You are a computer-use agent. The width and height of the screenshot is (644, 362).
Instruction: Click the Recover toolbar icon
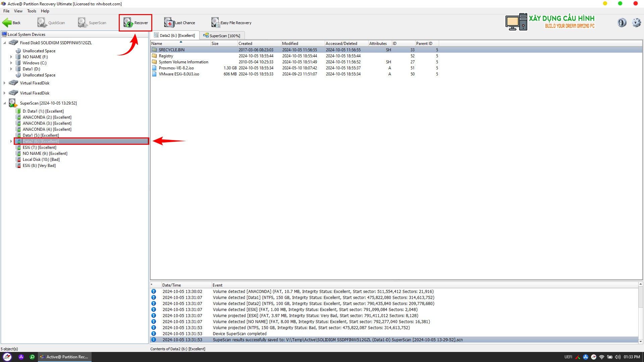pyautogui.click(x=128, y=22)
